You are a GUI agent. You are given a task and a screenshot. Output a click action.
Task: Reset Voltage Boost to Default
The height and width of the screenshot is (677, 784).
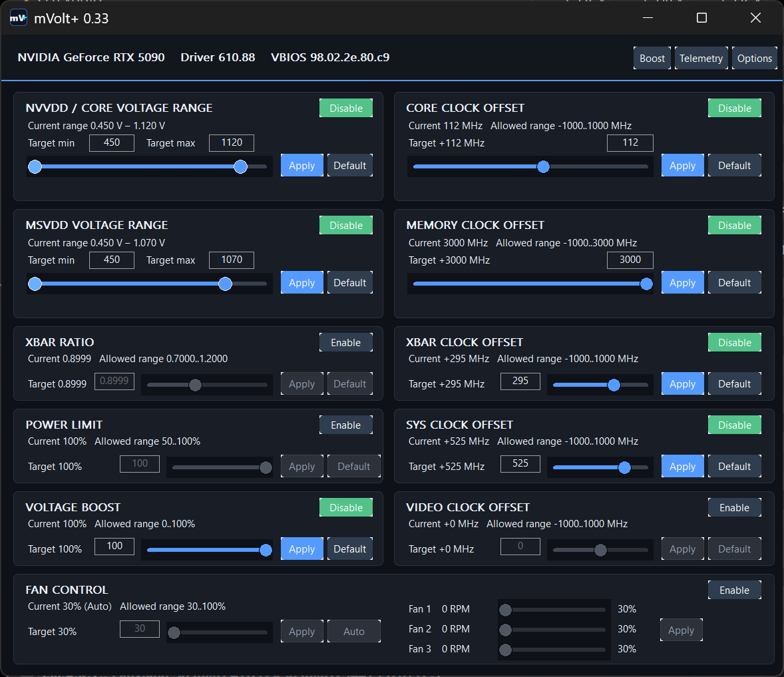350,549
